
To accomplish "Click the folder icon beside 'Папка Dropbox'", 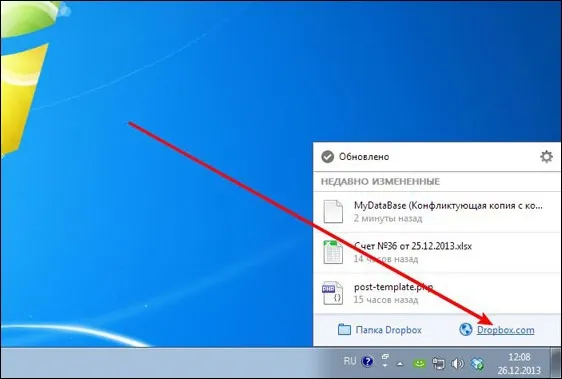I will (x=344, y=330).
